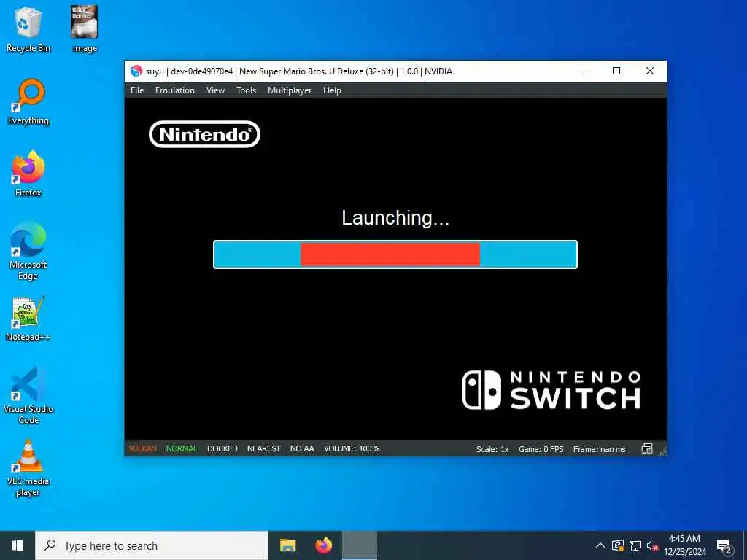Click the active suyu taskbar button
The width and height of the screenshot is (747, 560).
[x=360, y=545]
